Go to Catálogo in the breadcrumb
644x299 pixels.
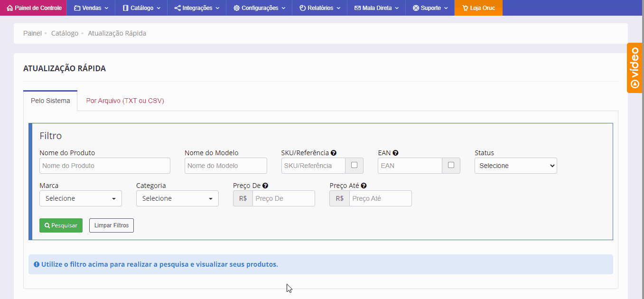point(65,33)
